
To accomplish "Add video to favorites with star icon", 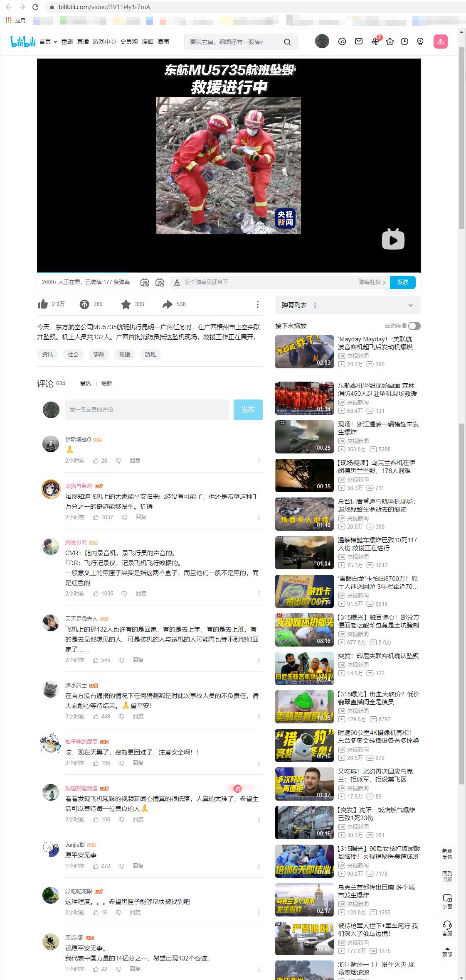I will [x=126, y=304].
